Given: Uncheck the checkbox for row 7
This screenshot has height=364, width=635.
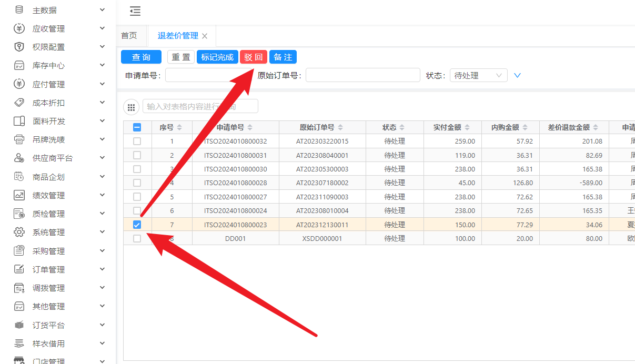Looking at the screenshot, I should coord(137,225).
